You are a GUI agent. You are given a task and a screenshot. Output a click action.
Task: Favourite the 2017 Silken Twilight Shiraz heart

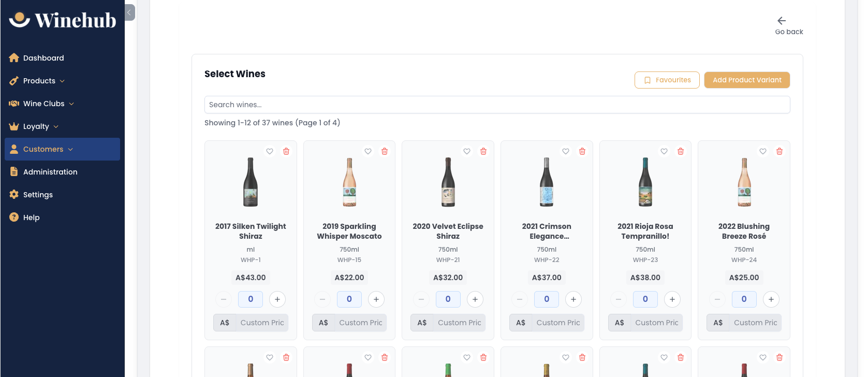270,151
